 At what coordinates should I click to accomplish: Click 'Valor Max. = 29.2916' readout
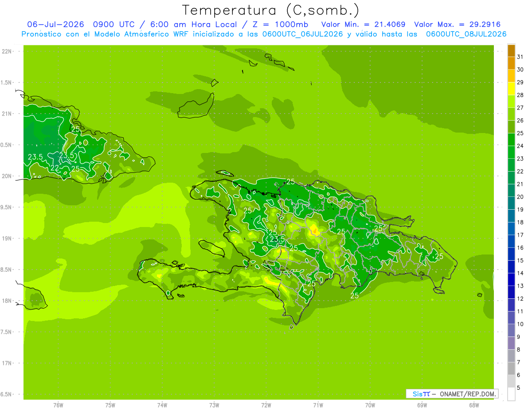pos(458,24)
